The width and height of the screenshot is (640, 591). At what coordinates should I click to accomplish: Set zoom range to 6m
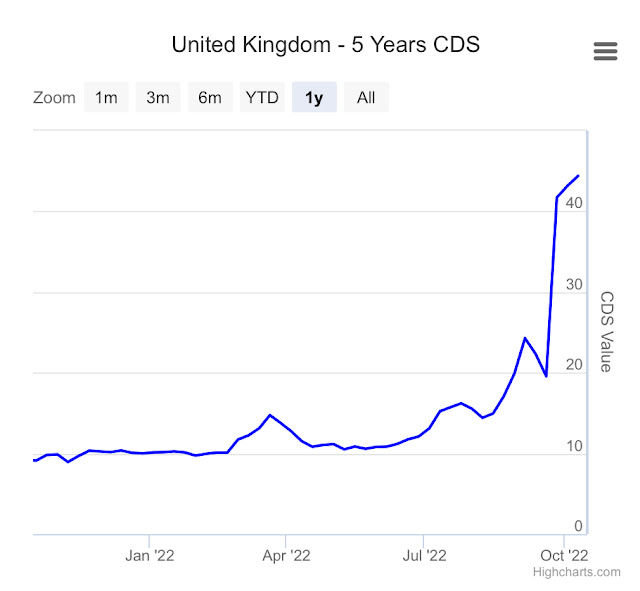210,97
